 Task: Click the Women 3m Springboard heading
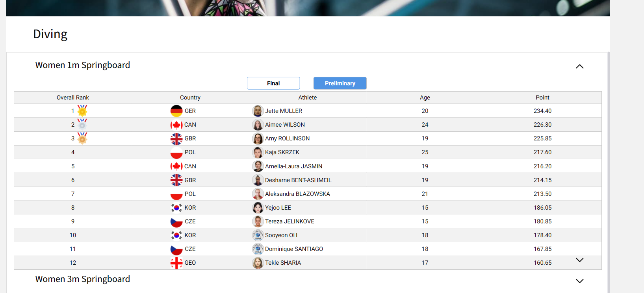(x=83, y=279)
